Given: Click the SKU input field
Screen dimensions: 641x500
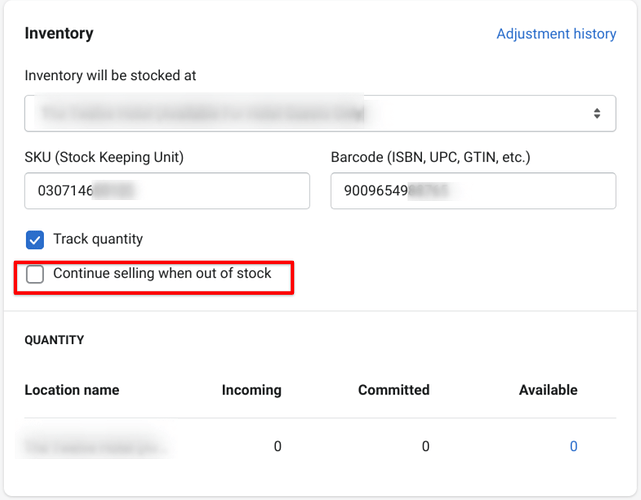Looking at the screenshot, I should [x=167, y=190].
